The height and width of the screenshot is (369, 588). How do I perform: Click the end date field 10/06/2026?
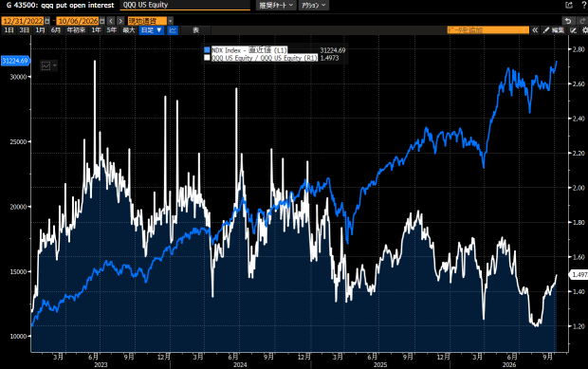point(78,21)
